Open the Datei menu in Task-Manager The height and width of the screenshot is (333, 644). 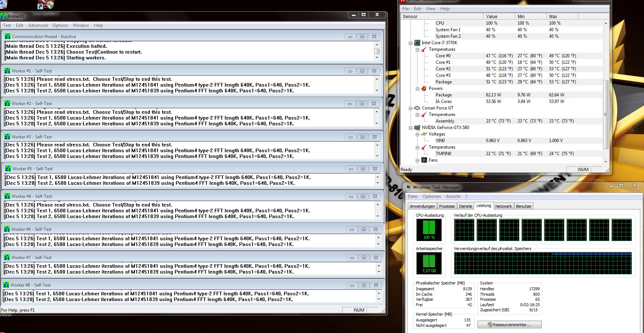[x=413, y=196]
